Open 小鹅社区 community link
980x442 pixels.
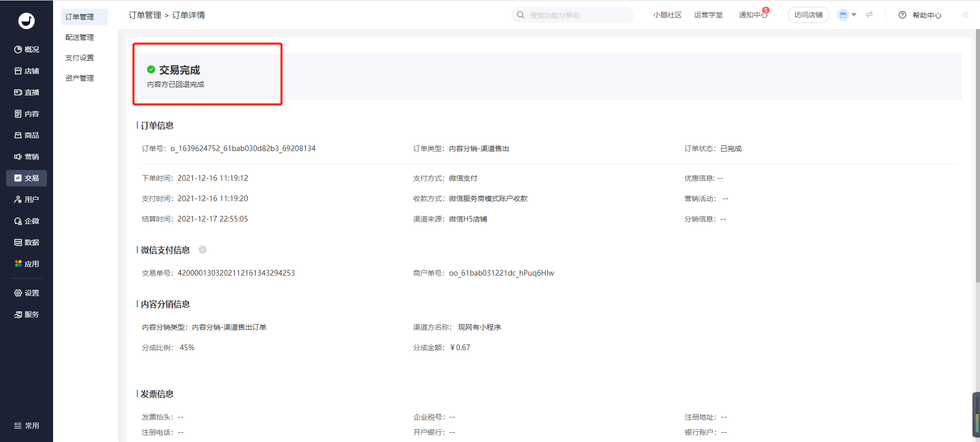pos(667,15)
